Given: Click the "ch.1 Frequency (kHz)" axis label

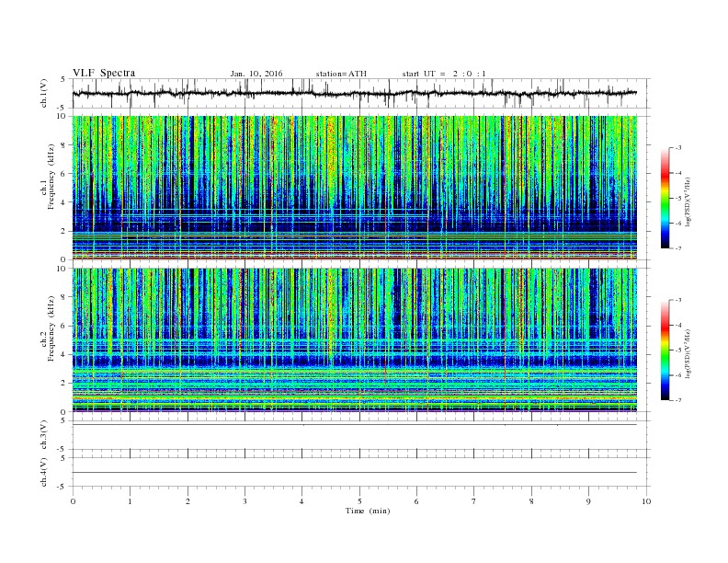Looking at the screenshot, I should pos(48,177).
